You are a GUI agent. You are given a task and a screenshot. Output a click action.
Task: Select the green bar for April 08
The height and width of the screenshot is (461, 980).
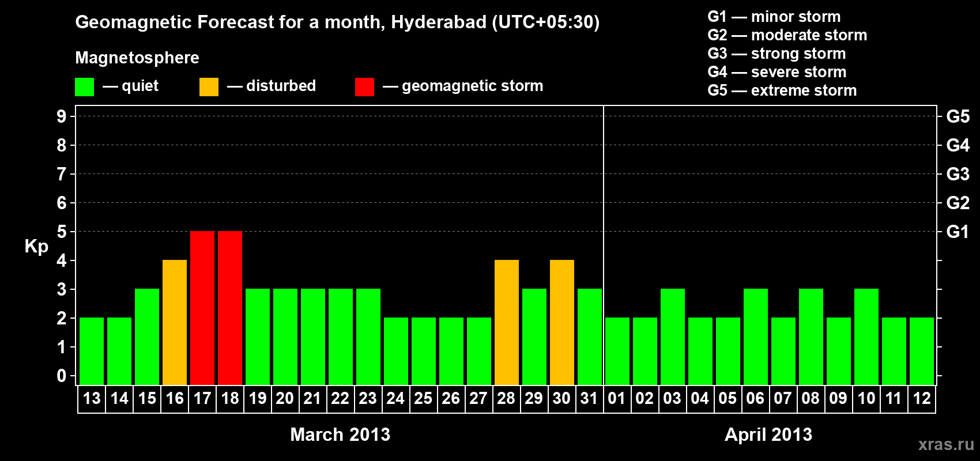click(811, 337)
